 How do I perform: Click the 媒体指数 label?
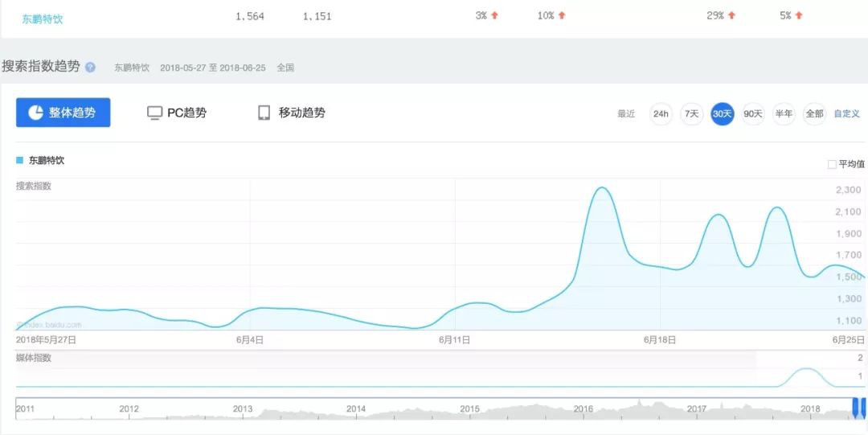[34, 358]
